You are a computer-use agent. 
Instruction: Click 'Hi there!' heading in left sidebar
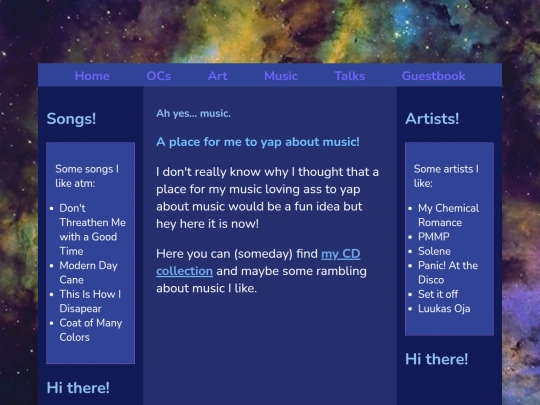pyautogui.click(x=78, y=388)
